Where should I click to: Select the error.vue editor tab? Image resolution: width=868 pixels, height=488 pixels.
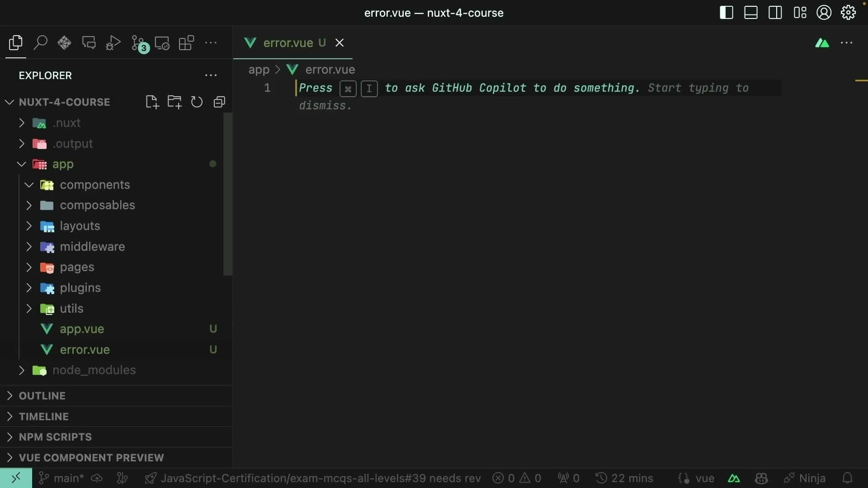[292, 43]
